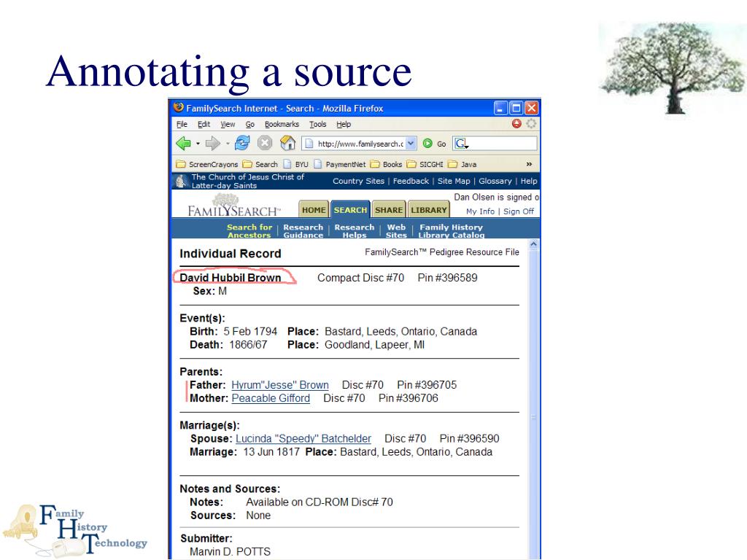Open the Back button history dropdown arrow
Image resolution: width=747 pixels, height=560 pixels.
click(198, 144)
